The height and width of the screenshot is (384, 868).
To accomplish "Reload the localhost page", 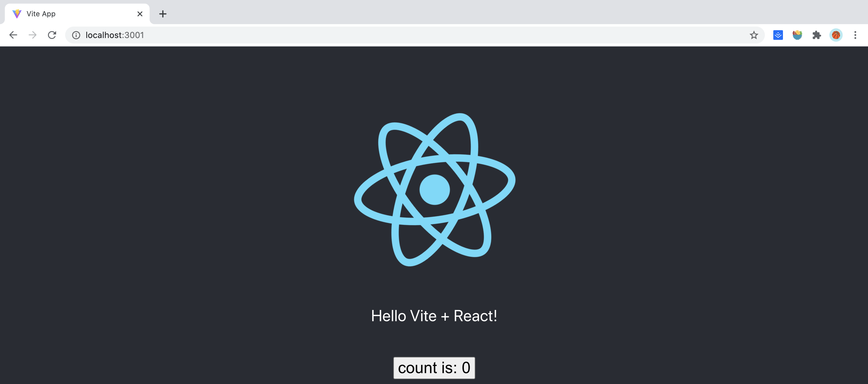I will (52, 35).
